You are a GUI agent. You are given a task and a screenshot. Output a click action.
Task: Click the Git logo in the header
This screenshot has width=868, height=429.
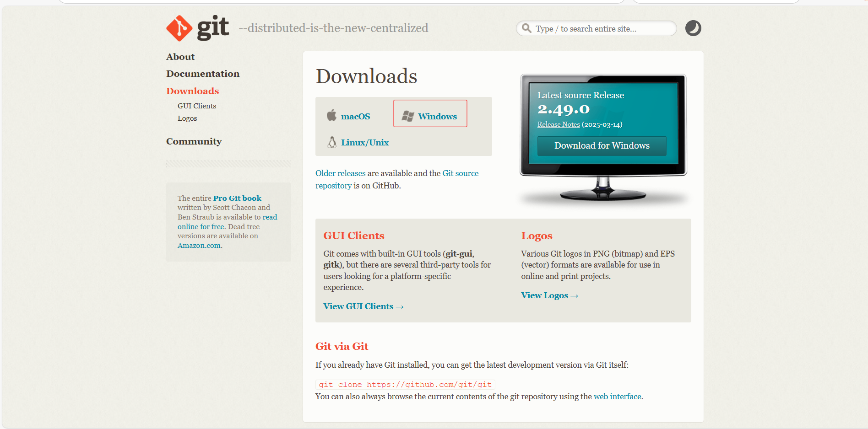pyautogui.click(x=197, y=28)
